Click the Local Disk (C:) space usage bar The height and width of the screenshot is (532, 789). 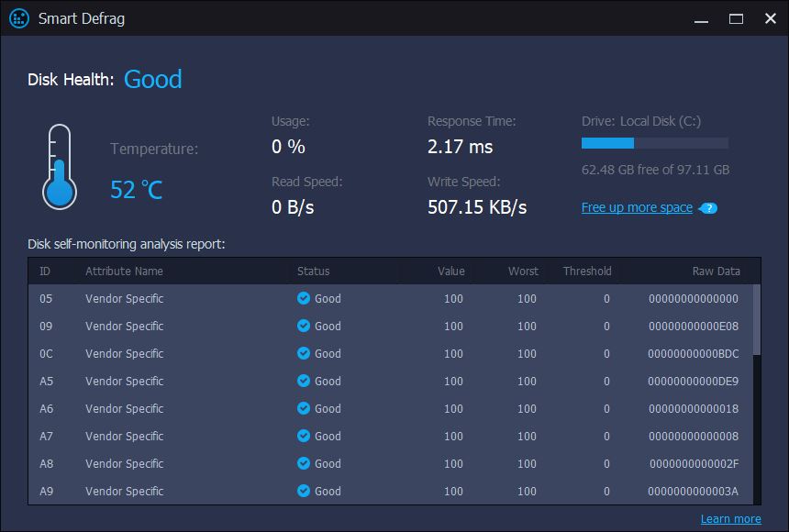pyautogui.click(x=655, y=143)
